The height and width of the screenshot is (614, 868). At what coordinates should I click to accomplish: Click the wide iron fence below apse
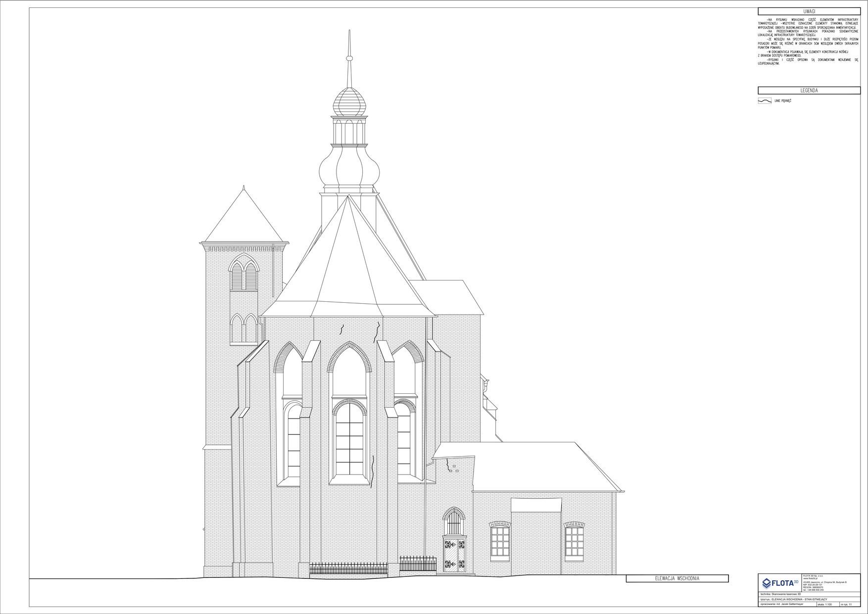point(348,569)
